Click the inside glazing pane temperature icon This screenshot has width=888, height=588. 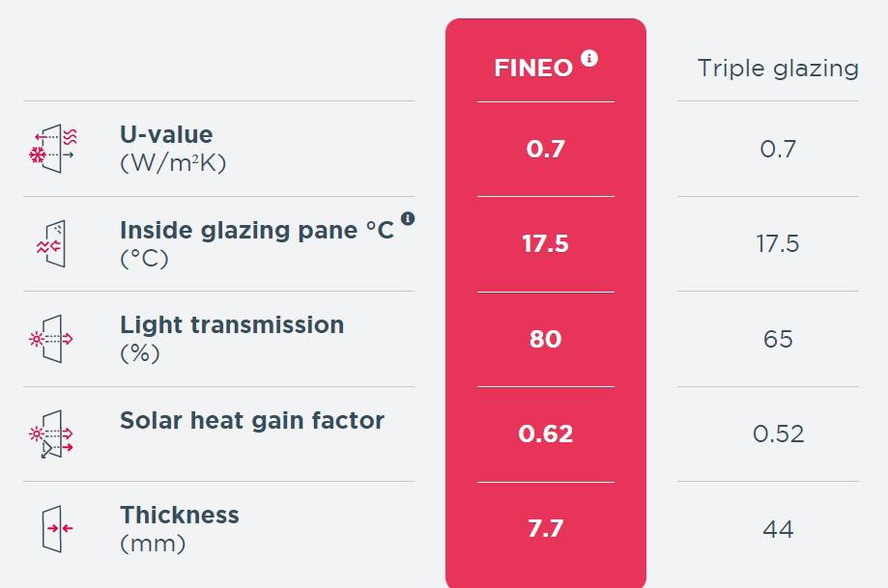tap(52, 243)
